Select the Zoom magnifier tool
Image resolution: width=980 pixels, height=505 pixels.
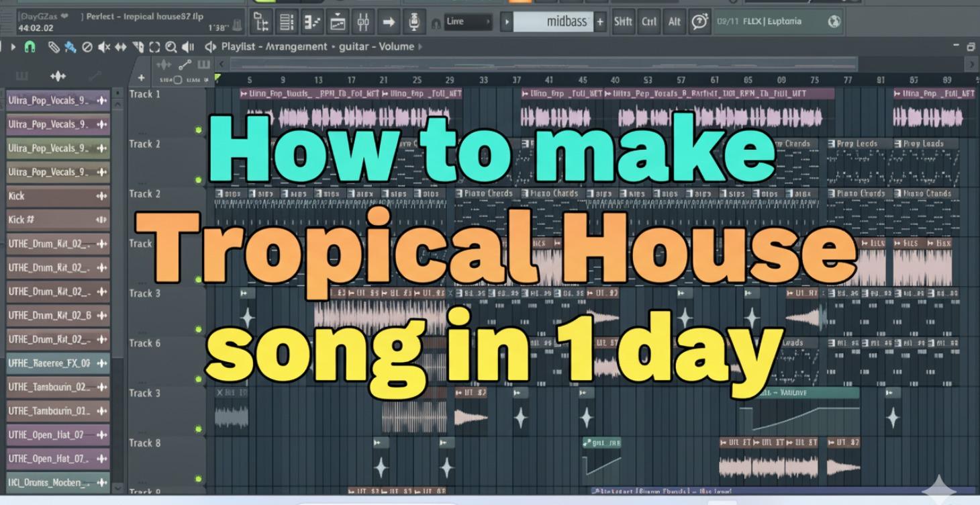tap(171, 47)
